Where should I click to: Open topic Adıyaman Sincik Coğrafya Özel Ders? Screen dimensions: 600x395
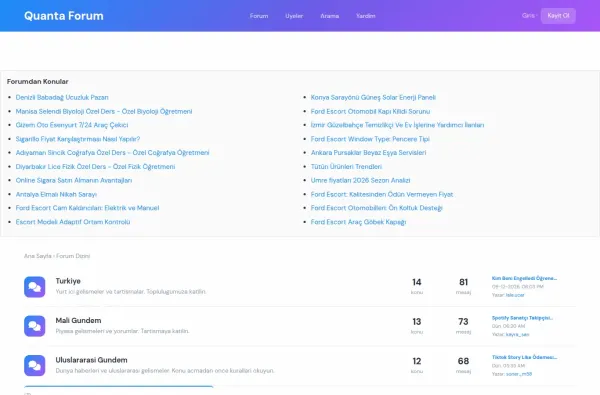(x=112, y=153)
